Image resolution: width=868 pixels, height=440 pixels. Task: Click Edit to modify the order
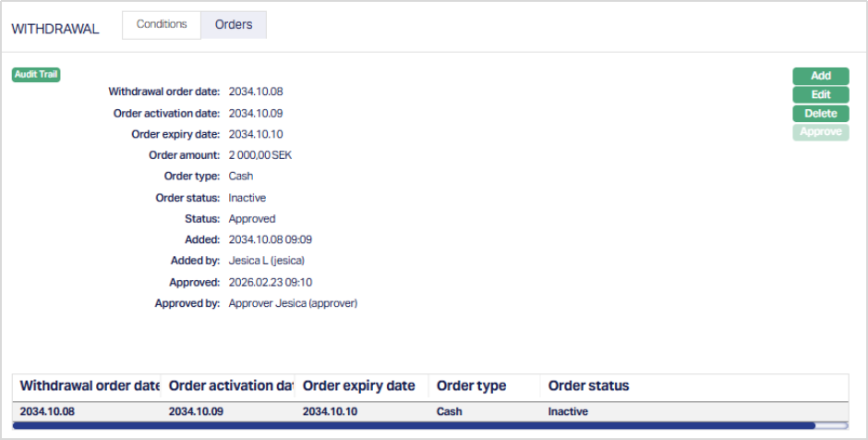click(x=820, y=94)
